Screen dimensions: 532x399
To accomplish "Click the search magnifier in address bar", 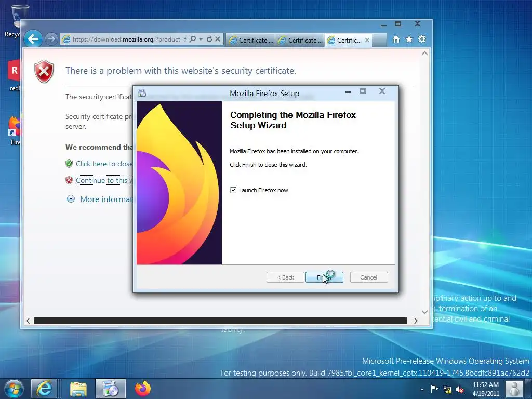I will tap(193, 39).
